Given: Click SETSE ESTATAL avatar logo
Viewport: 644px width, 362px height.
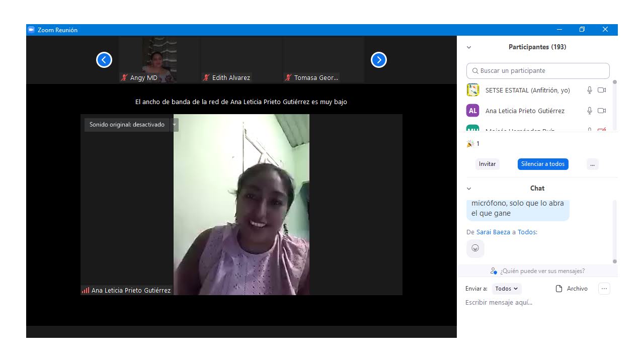Looking at the screenshot, I should (473, 90).
